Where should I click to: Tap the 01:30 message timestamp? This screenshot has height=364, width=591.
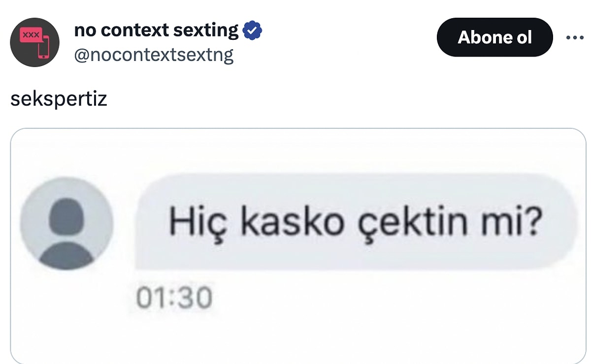(174, 299)
